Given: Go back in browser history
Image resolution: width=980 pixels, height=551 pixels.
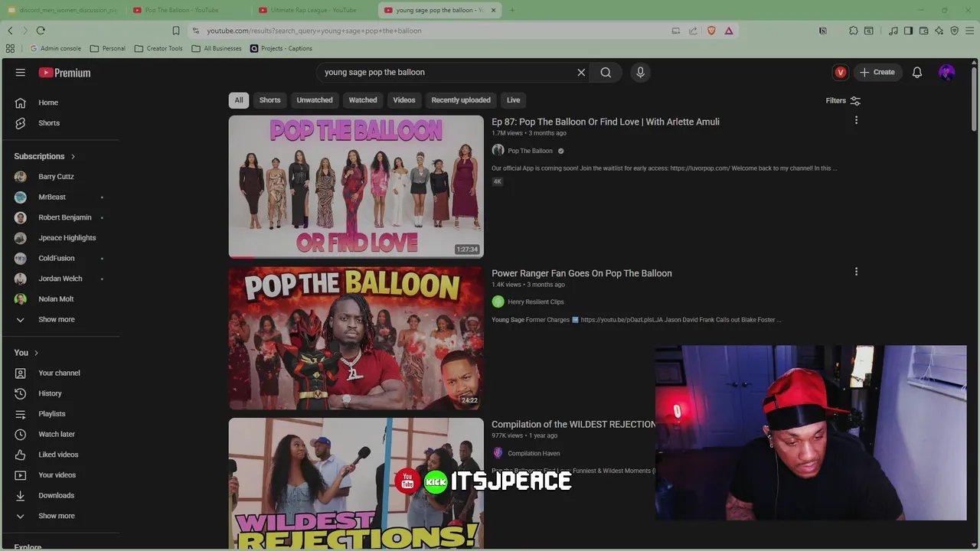Looking at the screenshot, I should pyautogui.click(x=10, y=31).
